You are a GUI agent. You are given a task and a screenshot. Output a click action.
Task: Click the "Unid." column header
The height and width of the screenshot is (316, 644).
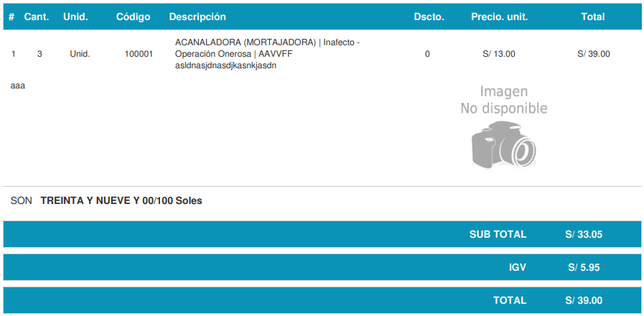[x=75, y=17]
